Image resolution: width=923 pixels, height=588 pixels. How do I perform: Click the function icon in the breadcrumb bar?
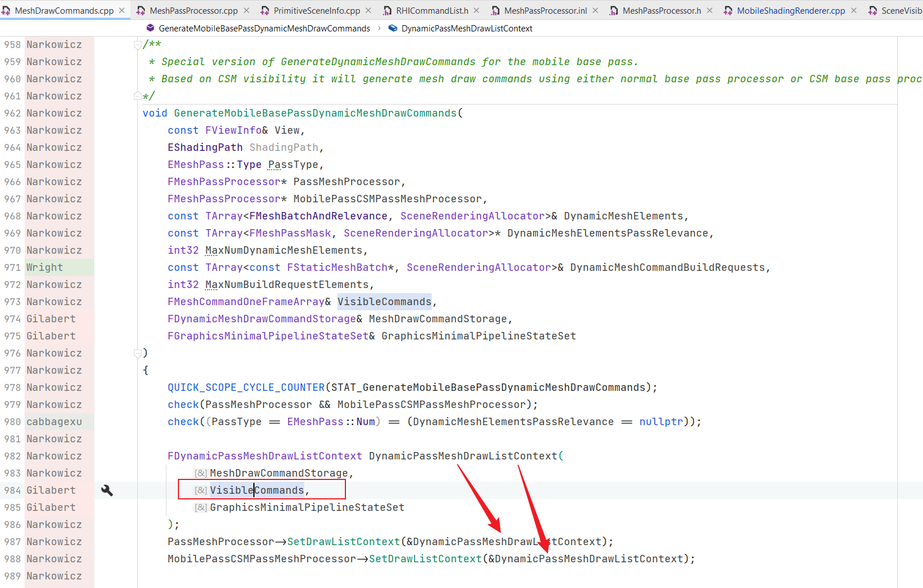click(x=150, y=28)
